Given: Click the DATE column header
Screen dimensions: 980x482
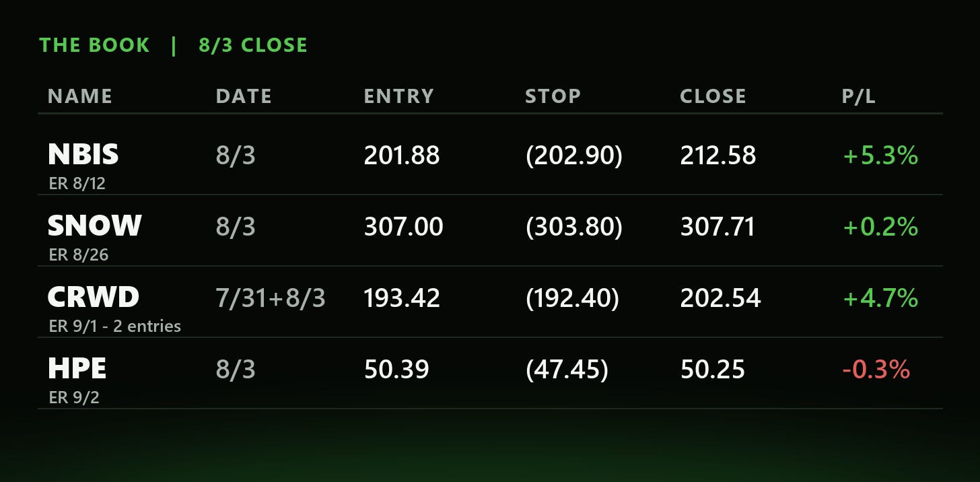Looking at the screenshot, I should 244,96.
